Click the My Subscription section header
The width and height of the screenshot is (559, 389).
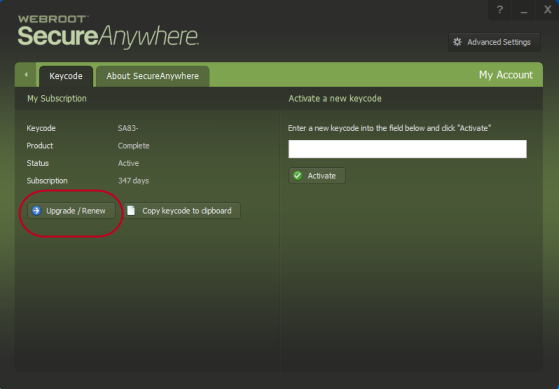click(57, 98)
